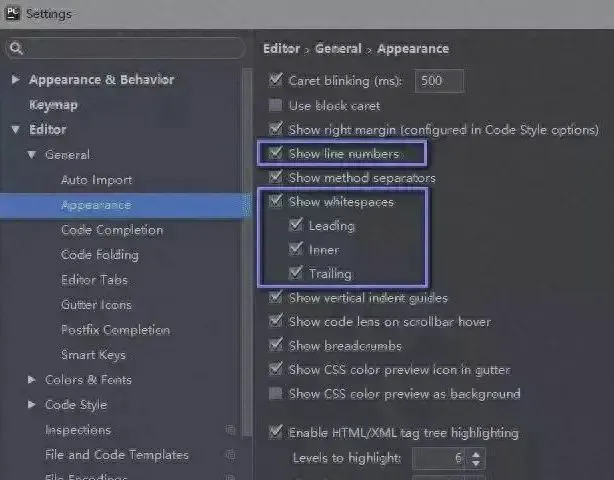Click the Caret blinking milliseconds field
The height and width of the screenshot is (480, 614).
[x=438, y=82]
